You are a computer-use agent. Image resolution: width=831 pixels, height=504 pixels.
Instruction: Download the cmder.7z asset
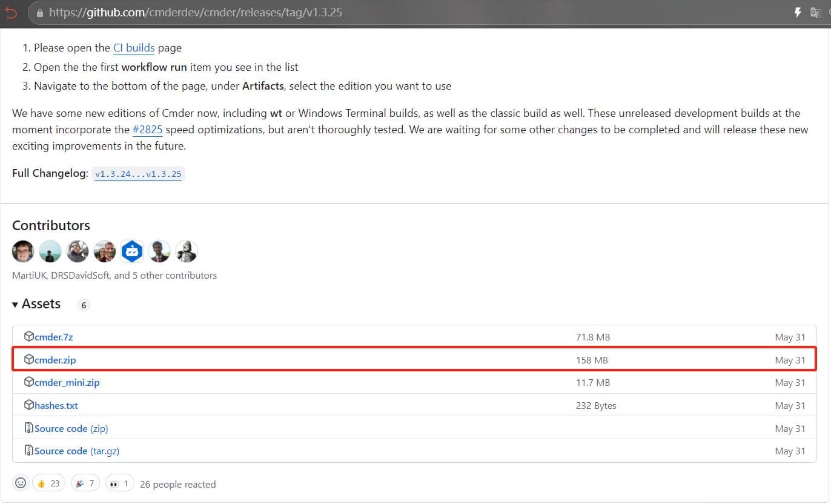tap(53, 337)
